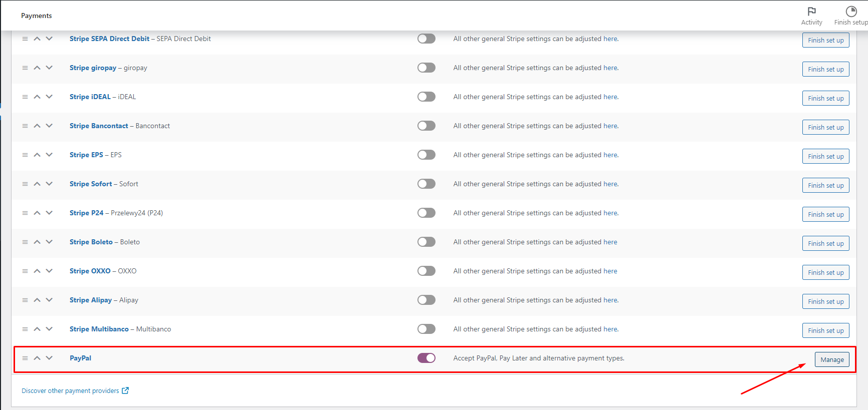The image size is (868, 410).
Task: Disable the PayPal payment toggle
Action: (426, 358)
